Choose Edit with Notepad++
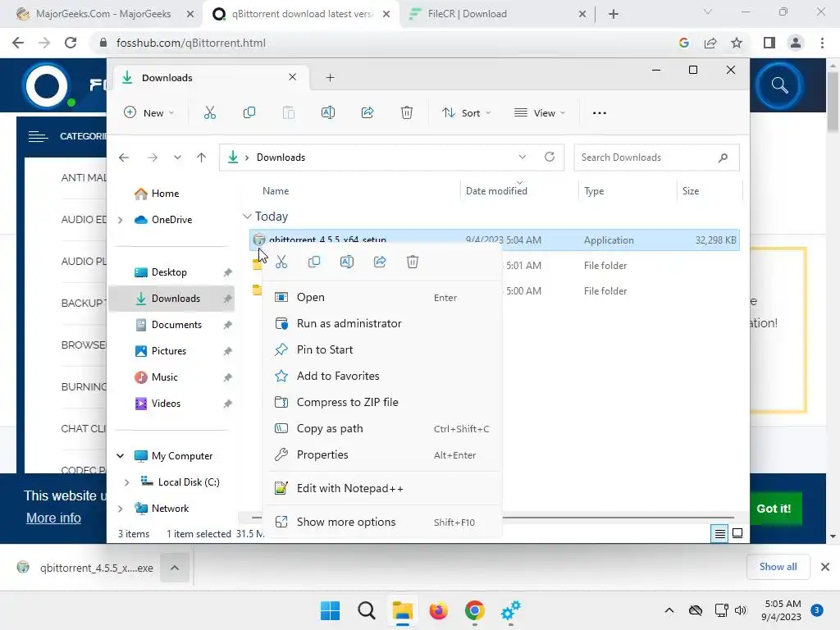 pos(382,489)
